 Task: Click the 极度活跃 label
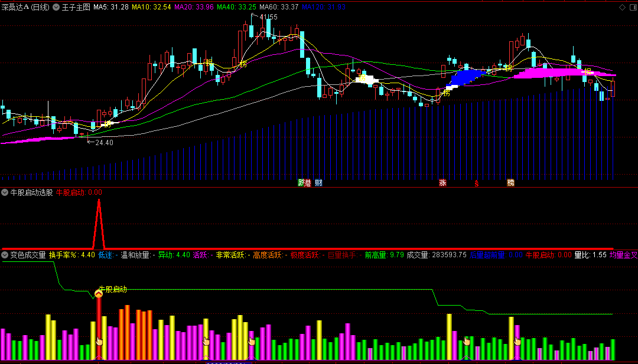308,255
